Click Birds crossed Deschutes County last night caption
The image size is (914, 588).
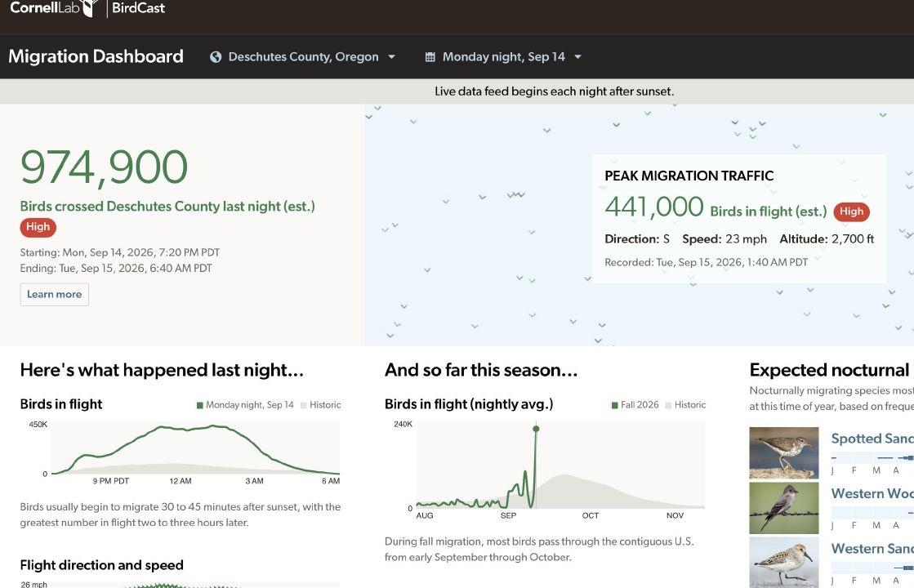[167, 207]
